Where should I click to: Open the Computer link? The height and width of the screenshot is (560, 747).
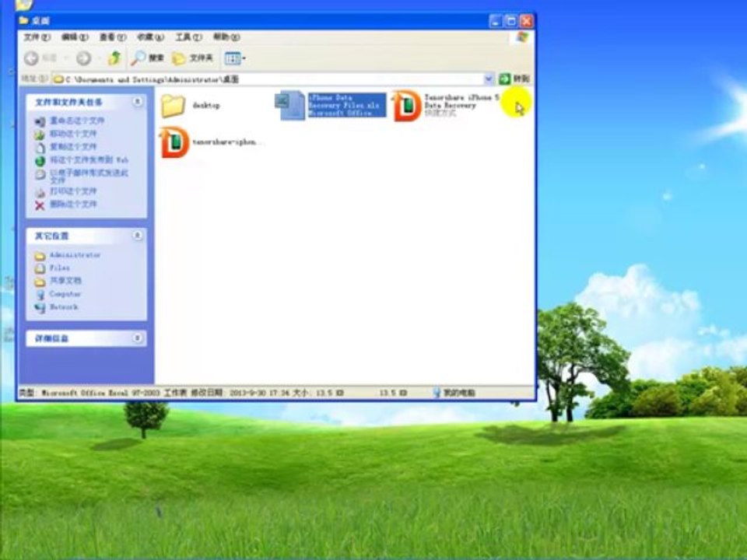[x=58, y=294]
